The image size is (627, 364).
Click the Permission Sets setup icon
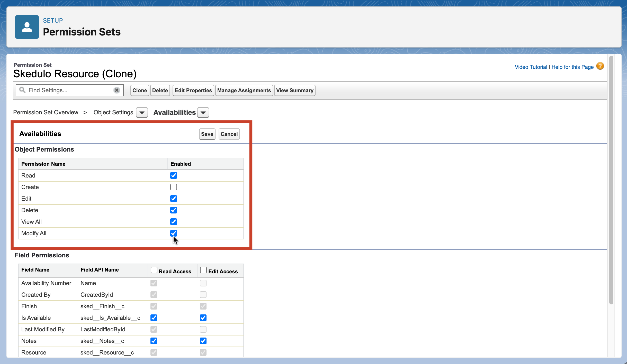pyautogui.click(x=27, y=27)
